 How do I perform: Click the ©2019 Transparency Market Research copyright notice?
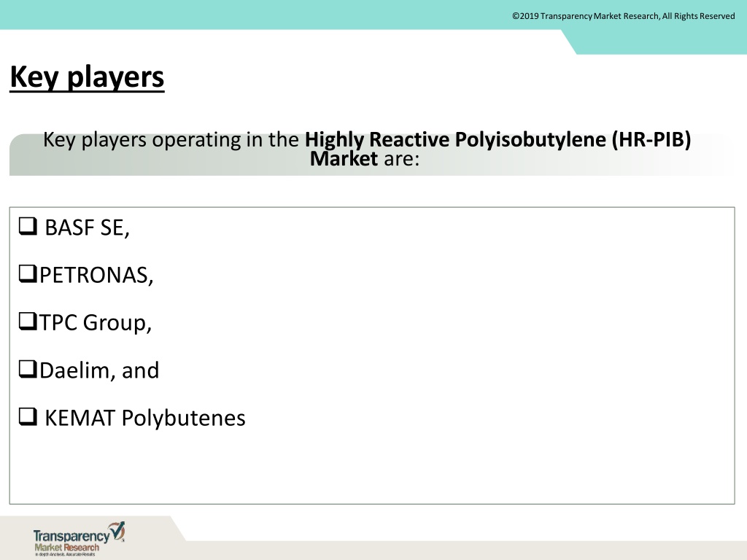point(624,16)
